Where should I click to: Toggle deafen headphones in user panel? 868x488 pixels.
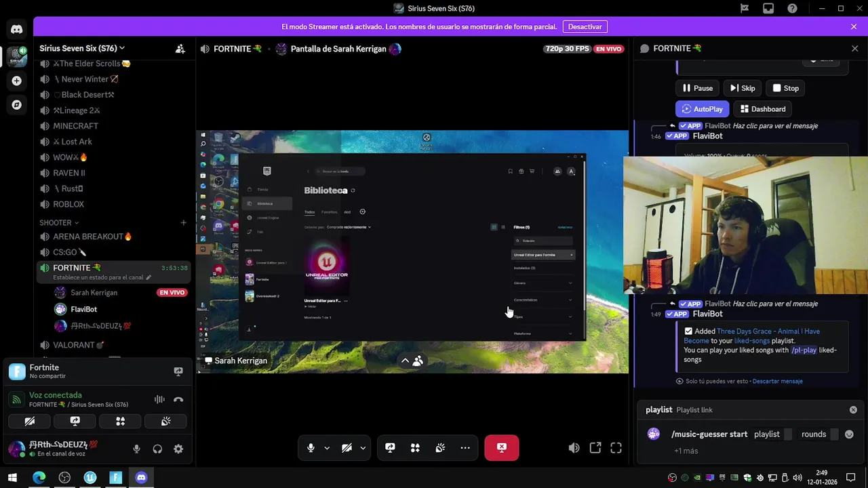click(157, 449)
